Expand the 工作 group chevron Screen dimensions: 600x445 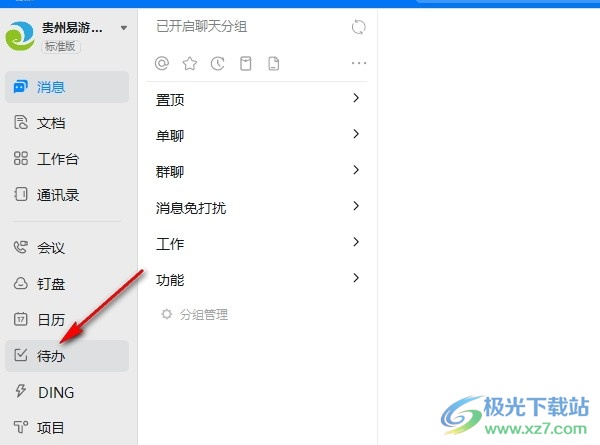coord(356,242)
